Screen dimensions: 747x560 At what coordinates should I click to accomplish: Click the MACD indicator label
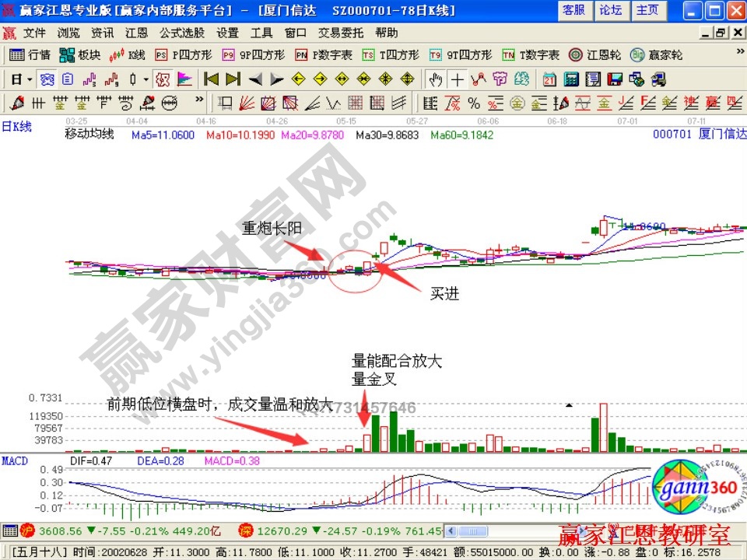tap(15, 461)
